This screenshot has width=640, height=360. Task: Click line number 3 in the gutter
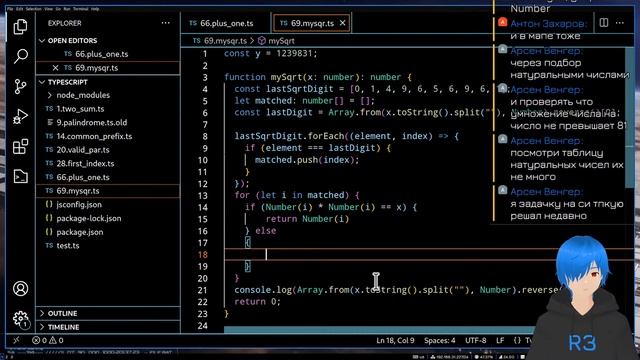[205, 77]
